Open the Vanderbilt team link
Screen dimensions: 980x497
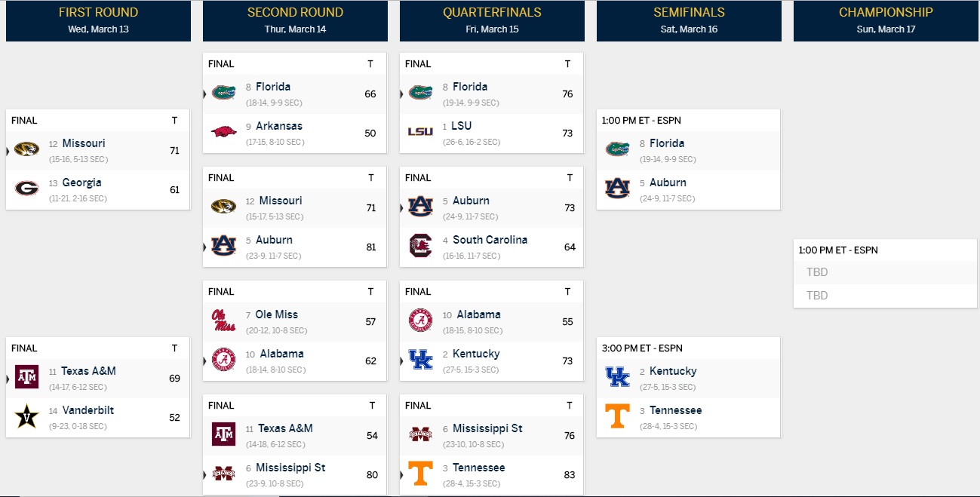tap(88, 410)
